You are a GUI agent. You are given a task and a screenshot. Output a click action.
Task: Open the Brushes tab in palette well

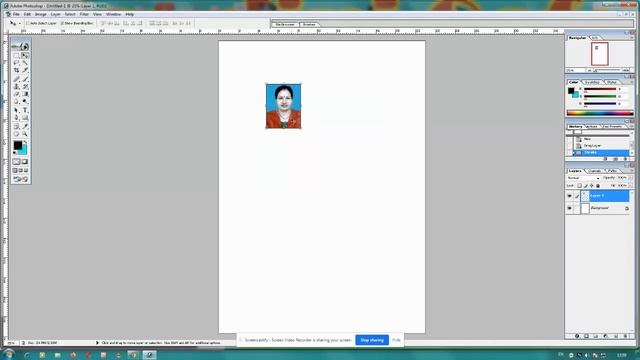tap(309, 24)
